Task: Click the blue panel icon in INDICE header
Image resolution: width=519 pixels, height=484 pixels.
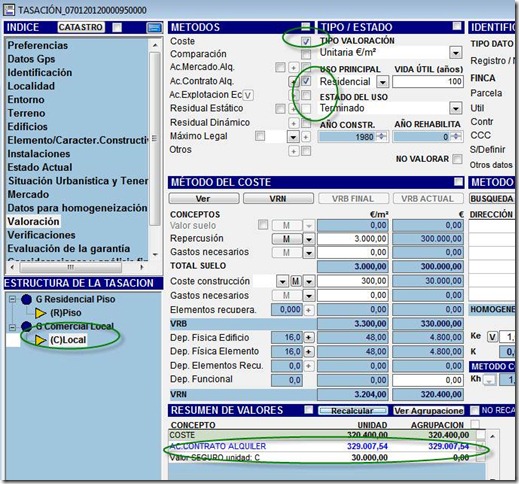Action: [x=154, y=28]
